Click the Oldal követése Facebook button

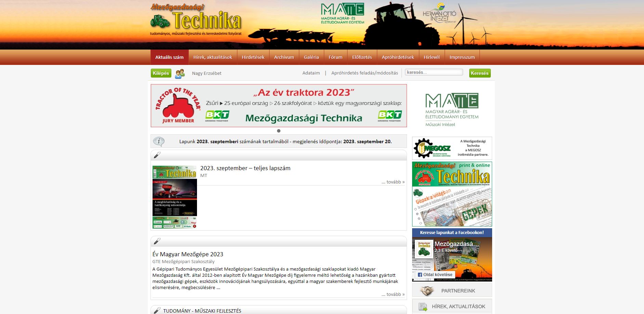click(x=435, y=275)
